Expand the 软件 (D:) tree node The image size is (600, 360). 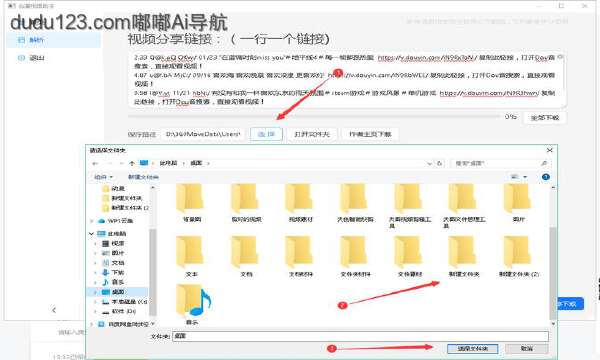[96, 311]
